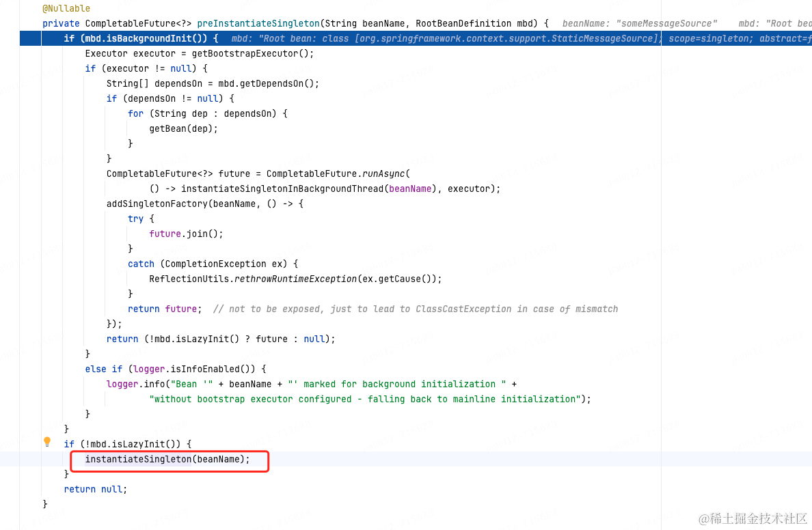Click rethrowRuntimeException method reference

[x=296, y=279]
